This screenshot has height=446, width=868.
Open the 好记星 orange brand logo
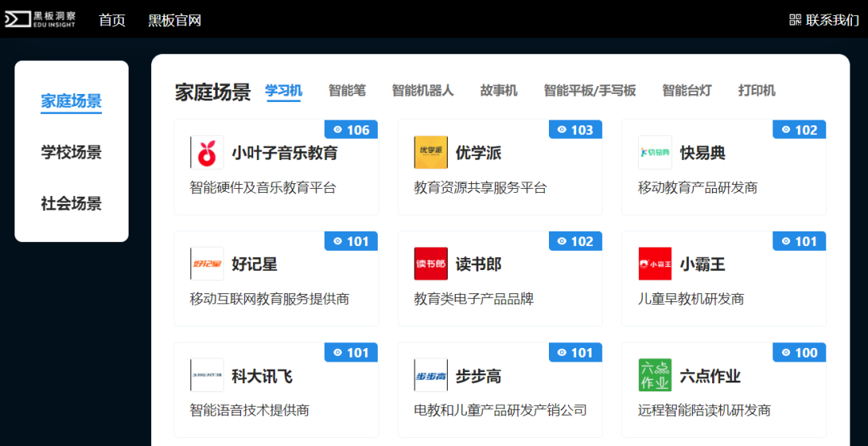tap(207, 264)
